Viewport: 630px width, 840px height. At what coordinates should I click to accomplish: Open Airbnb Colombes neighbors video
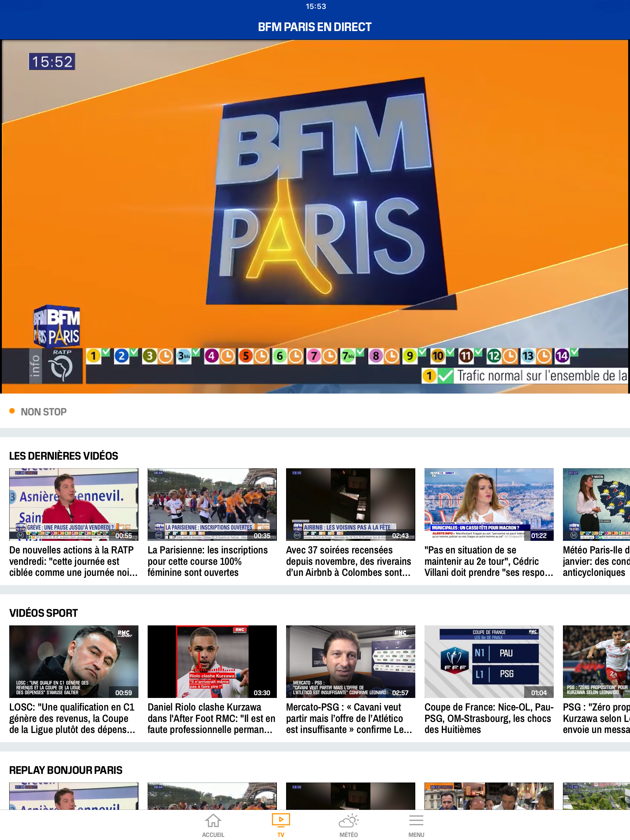coord(350,504)
